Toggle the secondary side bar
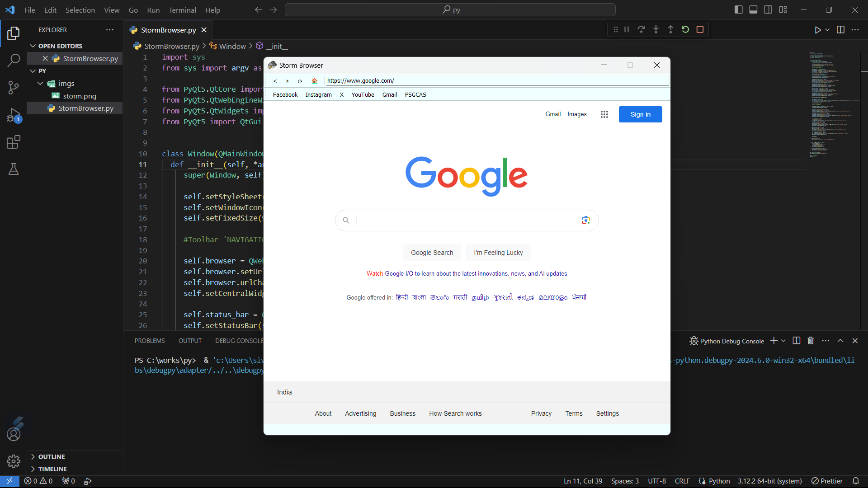868x488 pixels. coord(768,9)
